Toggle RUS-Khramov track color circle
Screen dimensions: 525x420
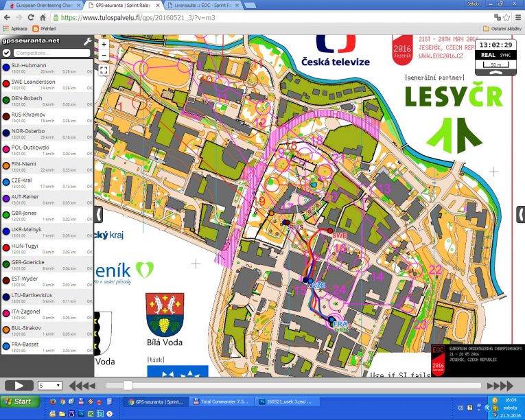point(6,116)
